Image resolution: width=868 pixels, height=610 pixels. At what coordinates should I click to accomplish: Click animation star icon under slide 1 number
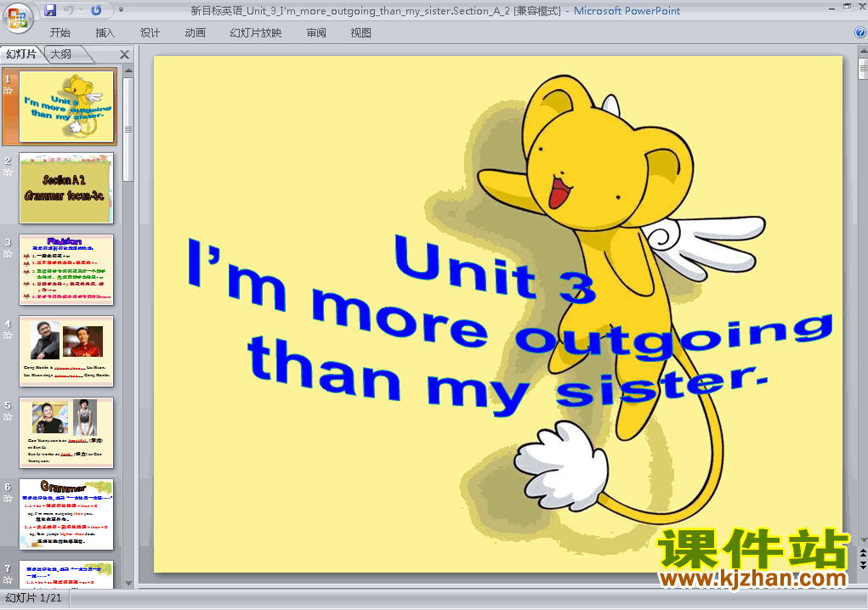tap(8, 91)
